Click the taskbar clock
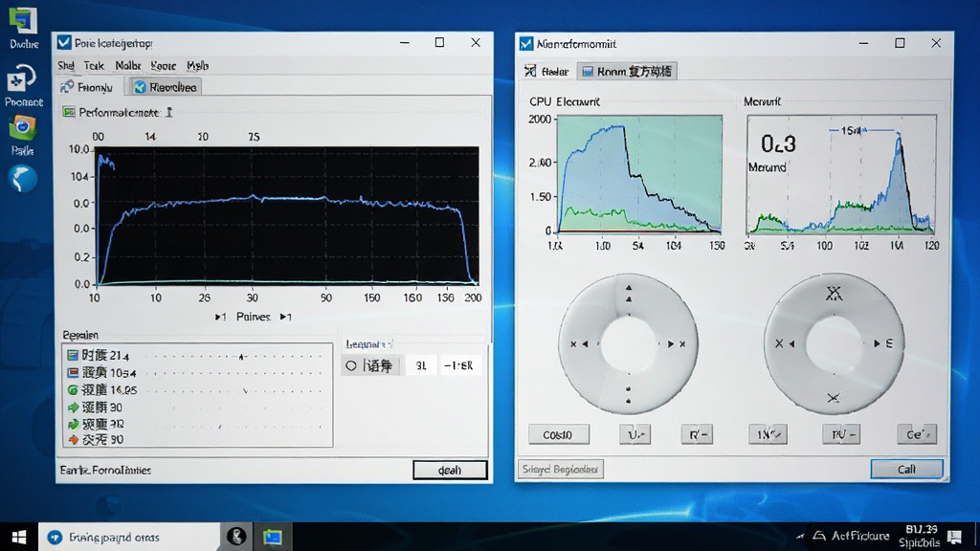This screenshot has width=980, height=551. tap(920, 537)
